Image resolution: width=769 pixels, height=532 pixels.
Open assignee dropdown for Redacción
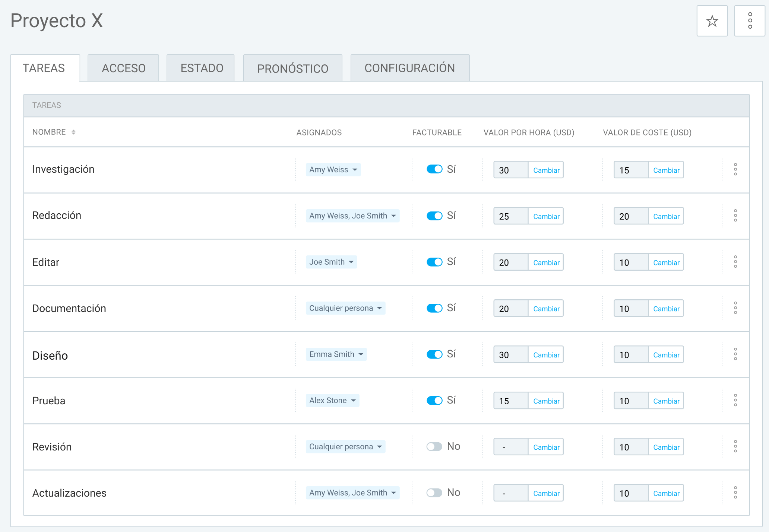[352, 216]
